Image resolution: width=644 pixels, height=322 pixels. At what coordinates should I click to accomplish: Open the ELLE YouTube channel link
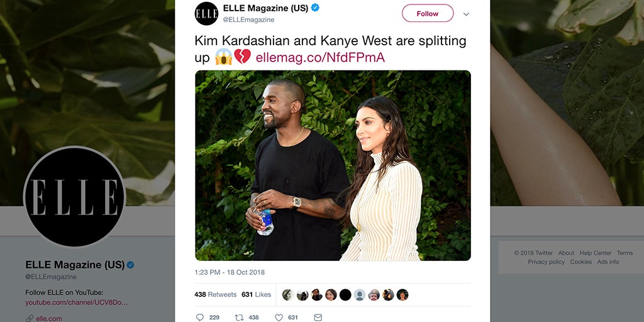pos(77,303)
